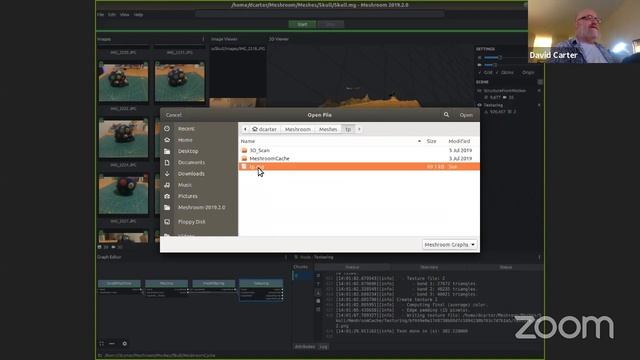Click the Documents page icon in sidebar

[x=167, y=162]
